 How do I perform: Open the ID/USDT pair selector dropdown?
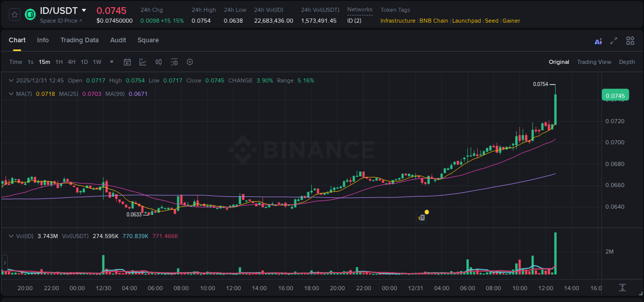click(84, 10)
